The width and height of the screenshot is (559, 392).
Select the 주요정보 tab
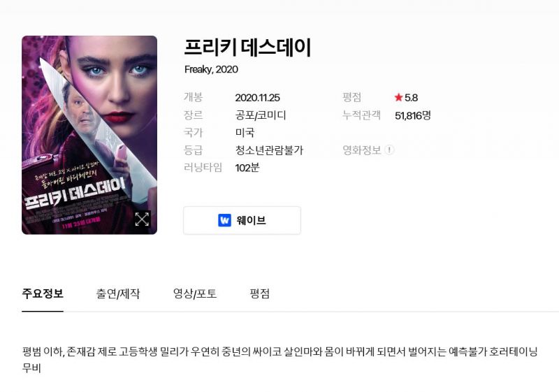coord(43,293)
